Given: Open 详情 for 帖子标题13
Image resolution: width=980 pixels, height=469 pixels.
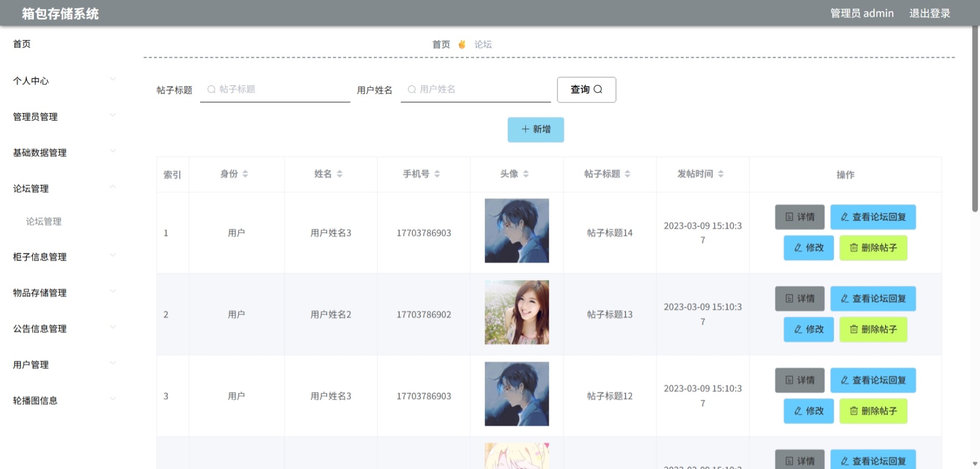Looking at the screenshot, I should [x=800, y=299].
